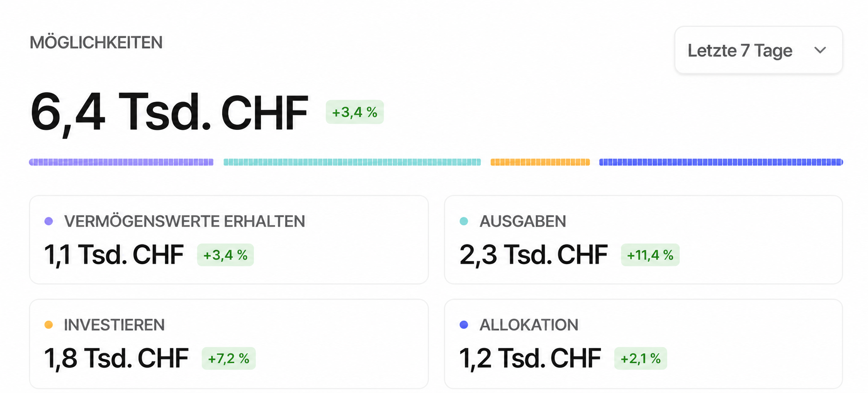Click the +2,1 % badge in Allokation
The width and height of the screenshot is (868, 393).
(641, 359)
